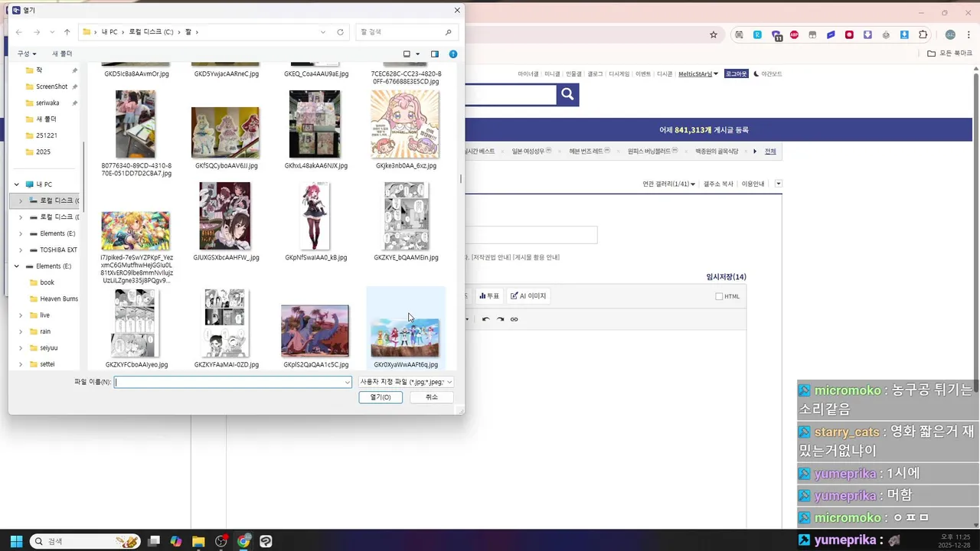Open Copilot from taskbar
This screenshot has width=980, height=551.
176,541
